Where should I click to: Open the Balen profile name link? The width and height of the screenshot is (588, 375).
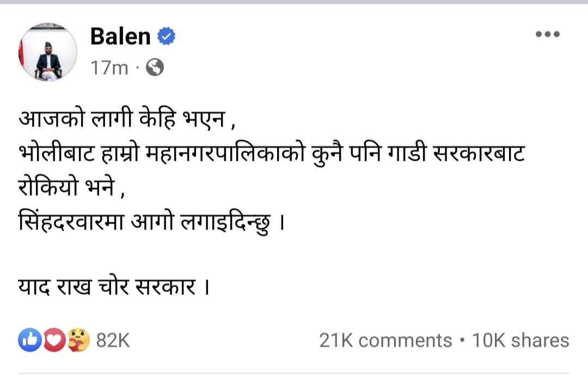[x=120, y=37]
